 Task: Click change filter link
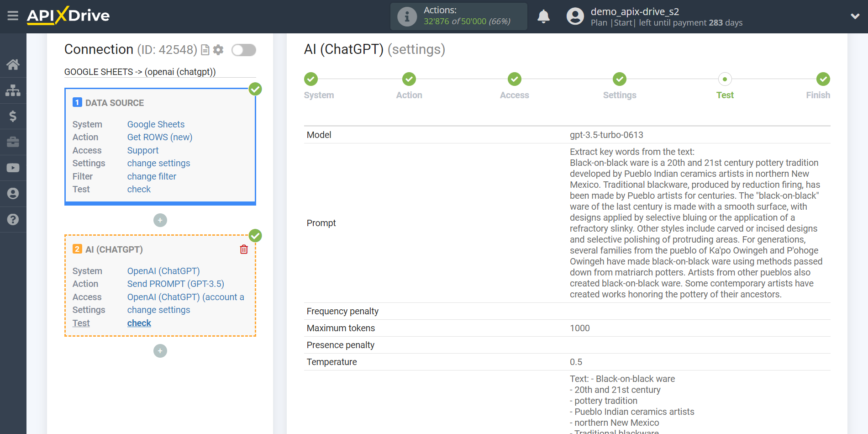click(x=152, y=176)
